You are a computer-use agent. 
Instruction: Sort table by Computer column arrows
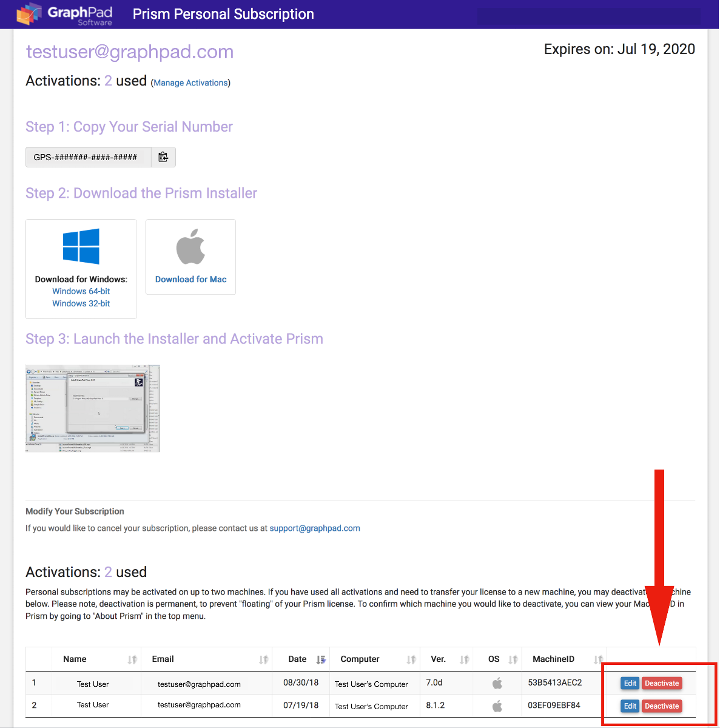[411, 660]
